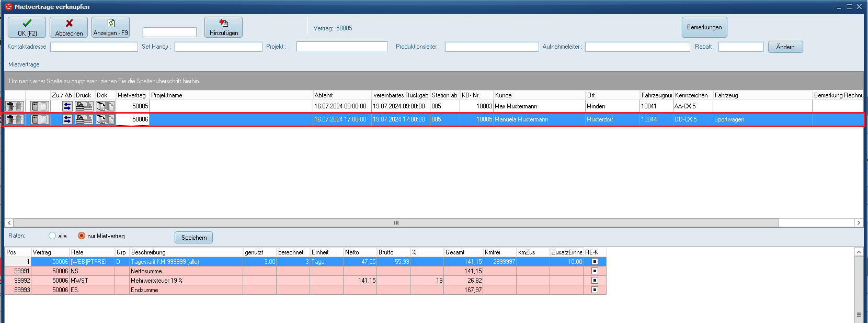868x323 pixels.
Task: Click the up arrow of the rates list scrollbar
Action: coord(859,252)
